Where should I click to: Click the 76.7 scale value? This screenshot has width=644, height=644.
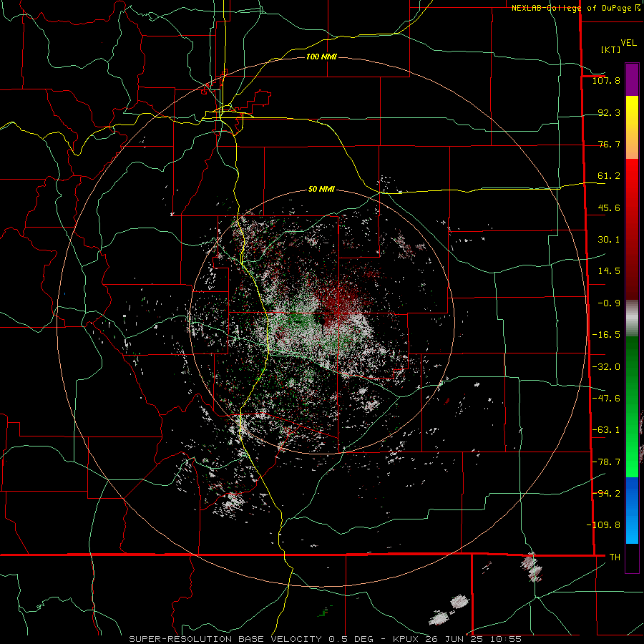point(609,144)
